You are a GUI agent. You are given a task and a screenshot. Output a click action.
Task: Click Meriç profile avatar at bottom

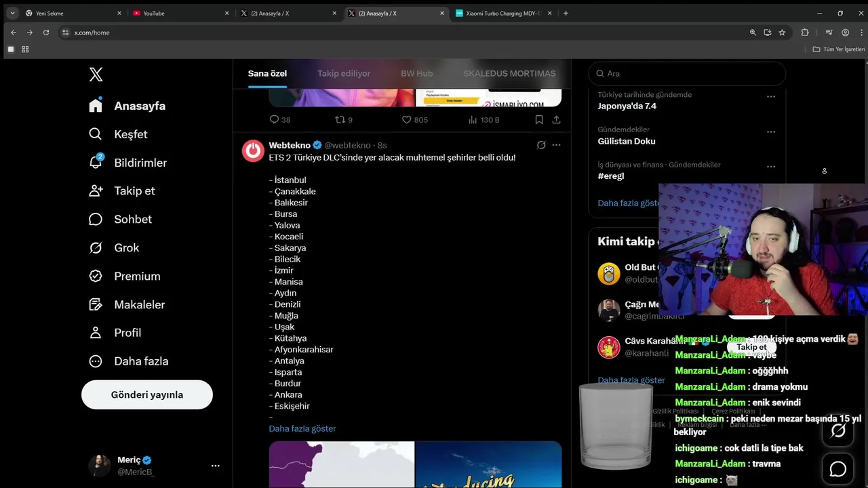pyautogui.click(x=99, y=466)
